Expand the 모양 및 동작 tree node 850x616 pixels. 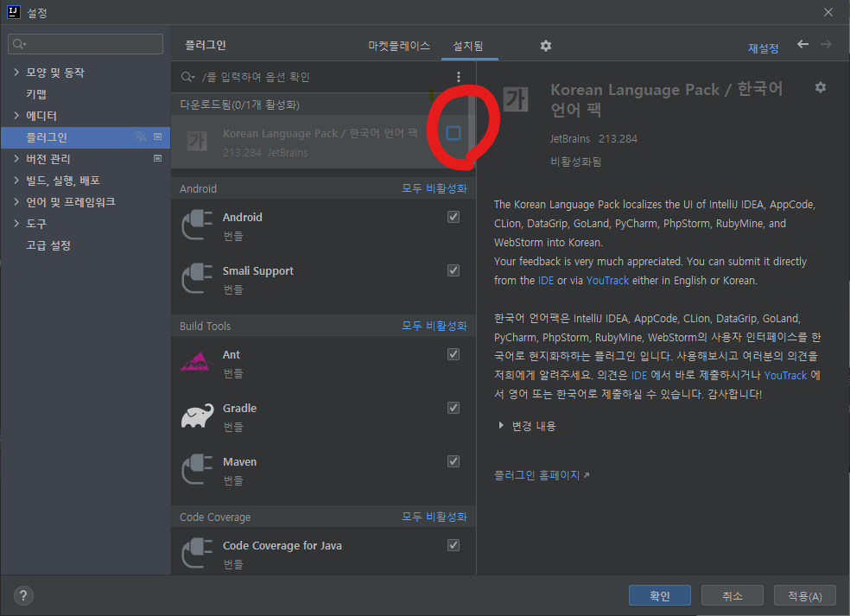coord(16,72)
